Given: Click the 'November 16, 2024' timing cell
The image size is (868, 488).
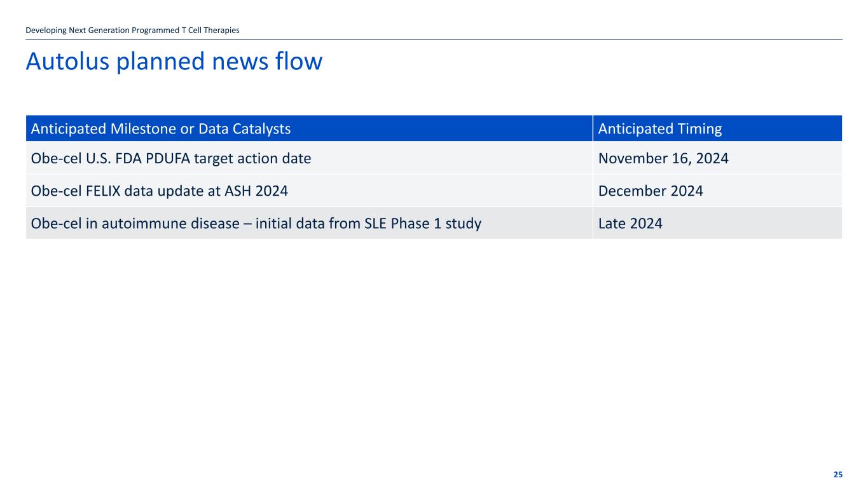Looking at the screenshot, I should [663, 158].
